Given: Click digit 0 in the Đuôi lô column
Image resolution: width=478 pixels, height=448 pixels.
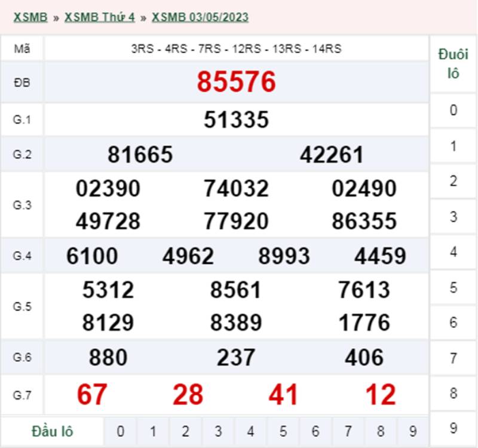Looking at the screenshot, I should click(454, 110).
